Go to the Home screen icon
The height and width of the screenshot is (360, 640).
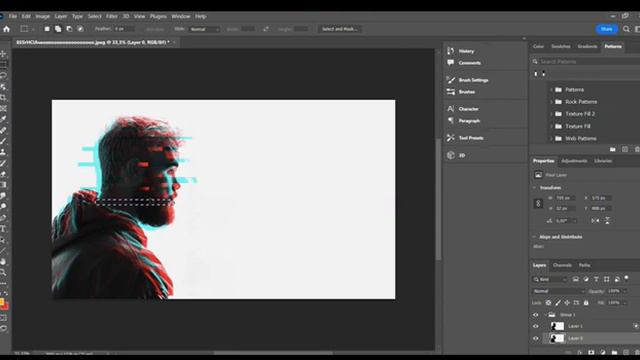(6, 29)
